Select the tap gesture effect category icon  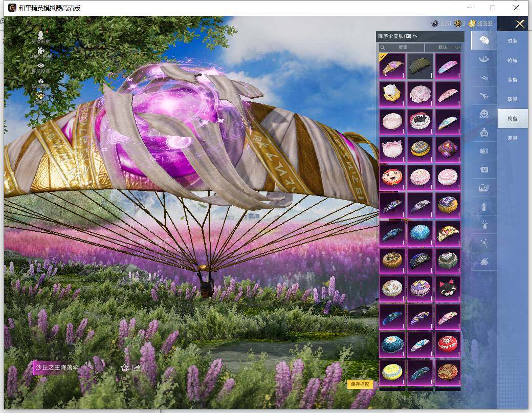[x=484, y=224]
